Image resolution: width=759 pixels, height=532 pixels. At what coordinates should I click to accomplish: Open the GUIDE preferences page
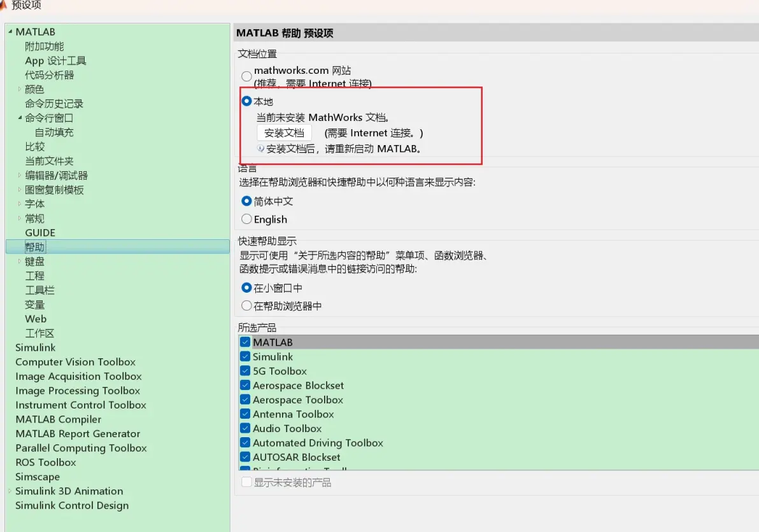pyautogui.click(x=40, y=233)
